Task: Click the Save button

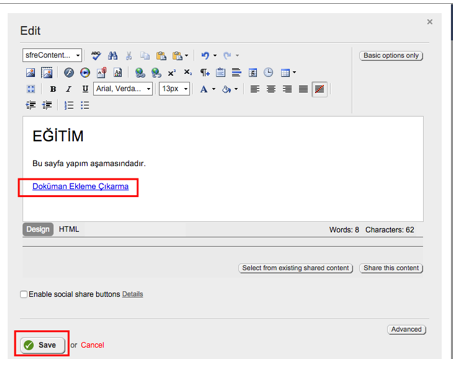Action: tap(42, 345)
